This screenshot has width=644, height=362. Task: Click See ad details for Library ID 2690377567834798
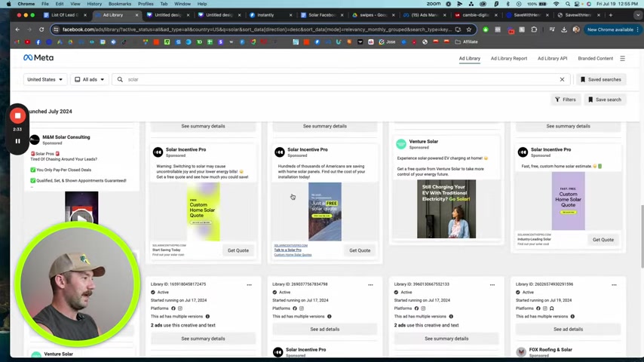[324, 329]
